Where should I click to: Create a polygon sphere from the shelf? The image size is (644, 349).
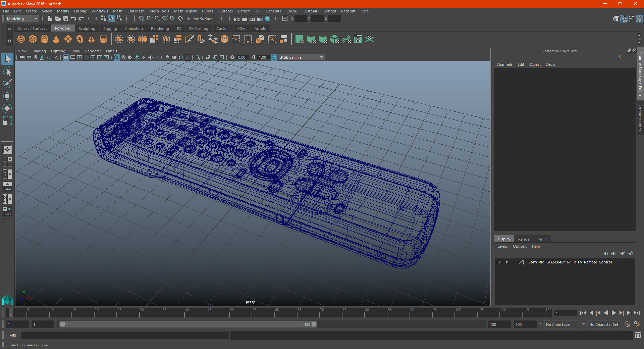21,39
